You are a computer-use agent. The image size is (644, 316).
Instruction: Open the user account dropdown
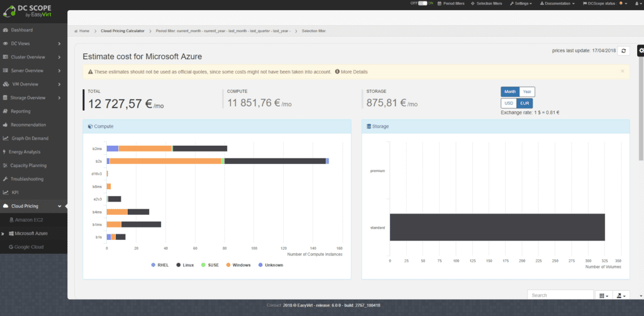point(638,3)
